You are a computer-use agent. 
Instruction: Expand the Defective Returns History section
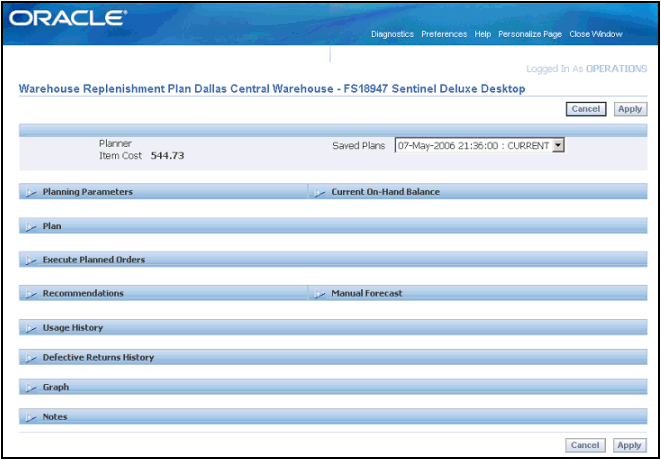(32, 358)
